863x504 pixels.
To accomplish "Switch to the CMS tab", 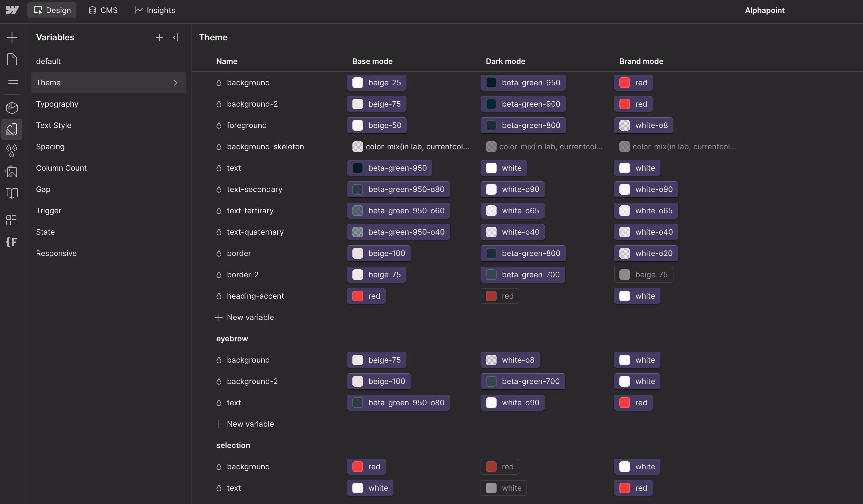I will pos(103,10).
